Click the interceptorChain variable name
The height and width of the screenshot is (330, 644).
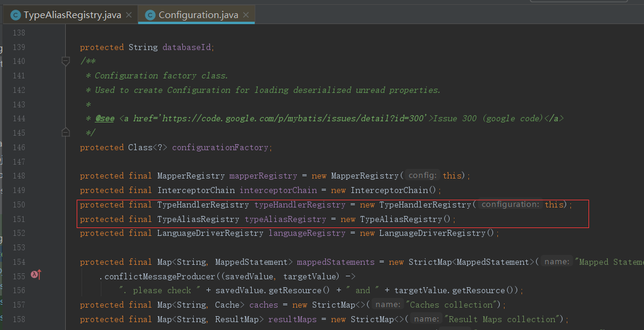point(278,190)
